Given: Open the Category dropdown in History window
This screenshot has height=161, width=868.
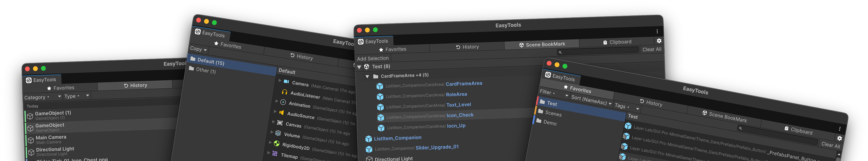Looking at the screenshot, I should point(42,97).
